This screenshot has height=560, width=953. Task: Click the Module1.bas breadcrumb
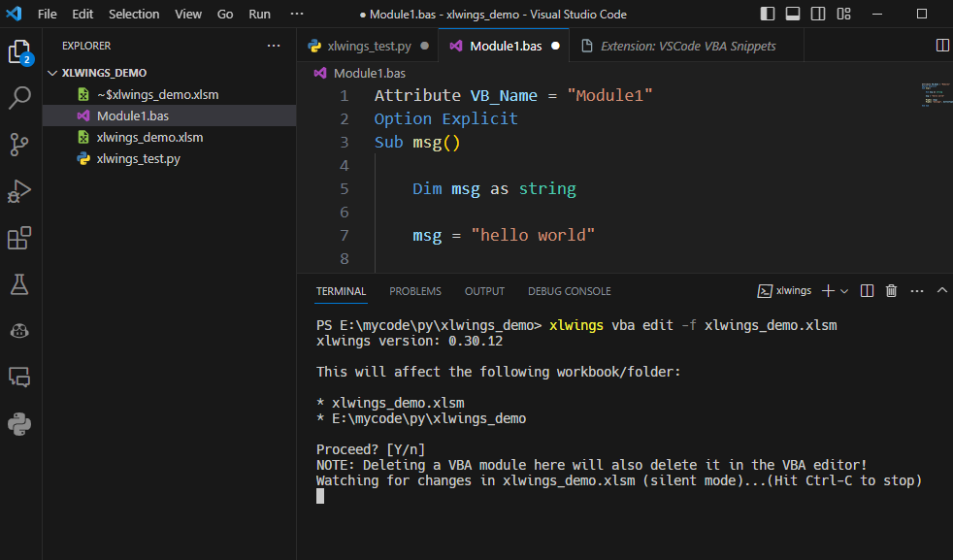(360, 73)
